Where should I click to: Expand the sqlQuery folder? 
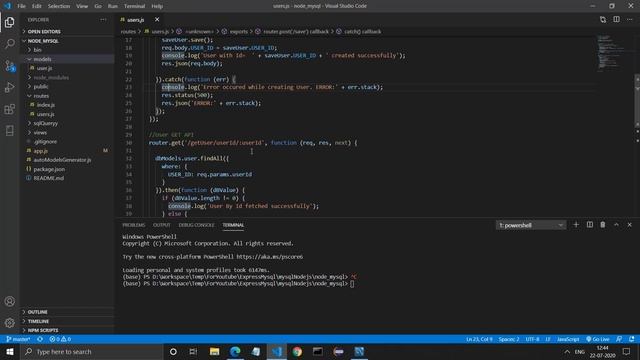click(67, 123)
